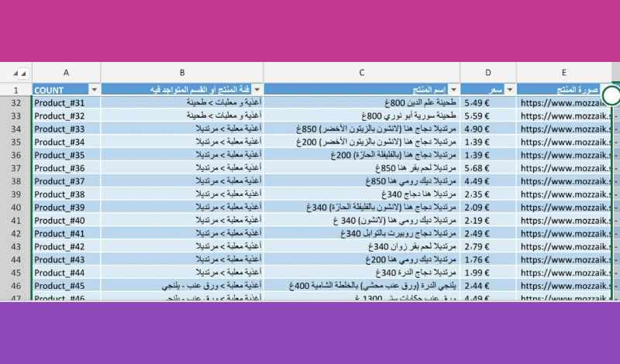Open the COUNT column filter dropdown
This screenshot has width=620, height=364.
point(94,90)
